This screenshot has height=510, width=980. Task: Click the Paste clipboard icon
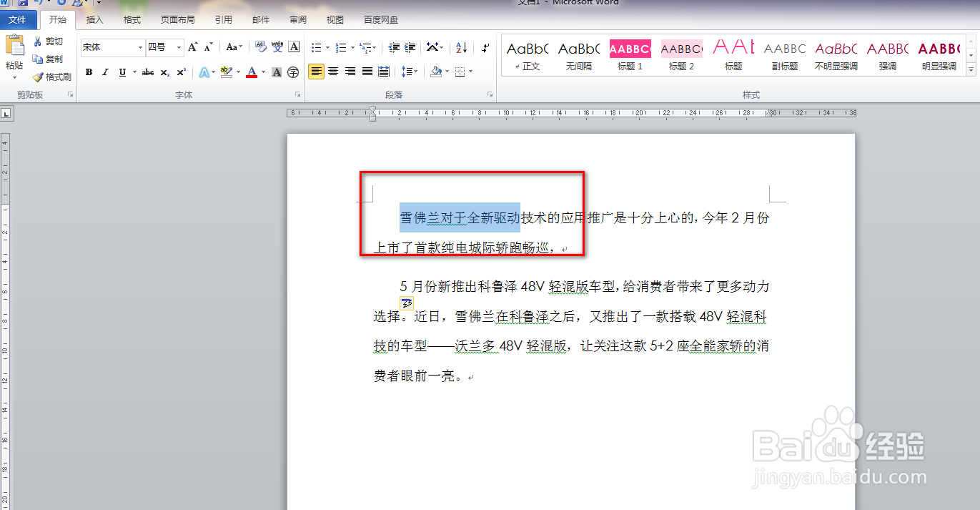coord(14,45)
